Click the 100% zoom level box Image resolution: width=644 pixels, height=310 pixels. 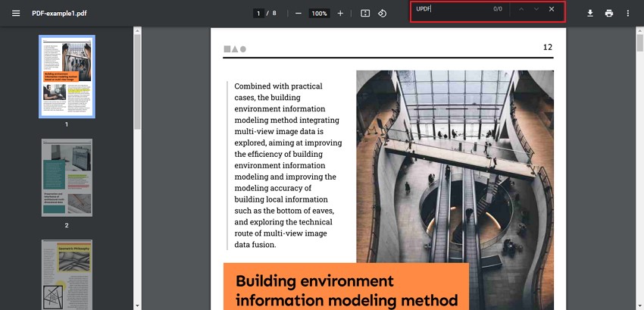319,13
